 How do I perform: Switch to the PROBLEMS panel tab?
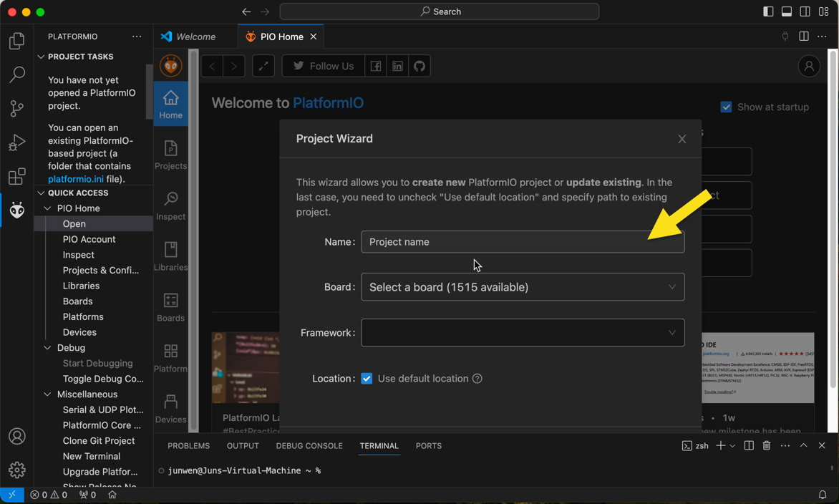188,446
